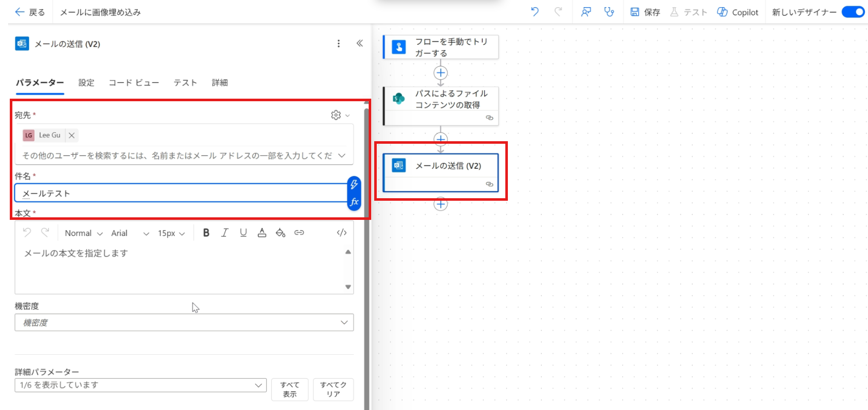Switch to the コード ビュー tab
This screenshot has height=410, width=868.
134,83
